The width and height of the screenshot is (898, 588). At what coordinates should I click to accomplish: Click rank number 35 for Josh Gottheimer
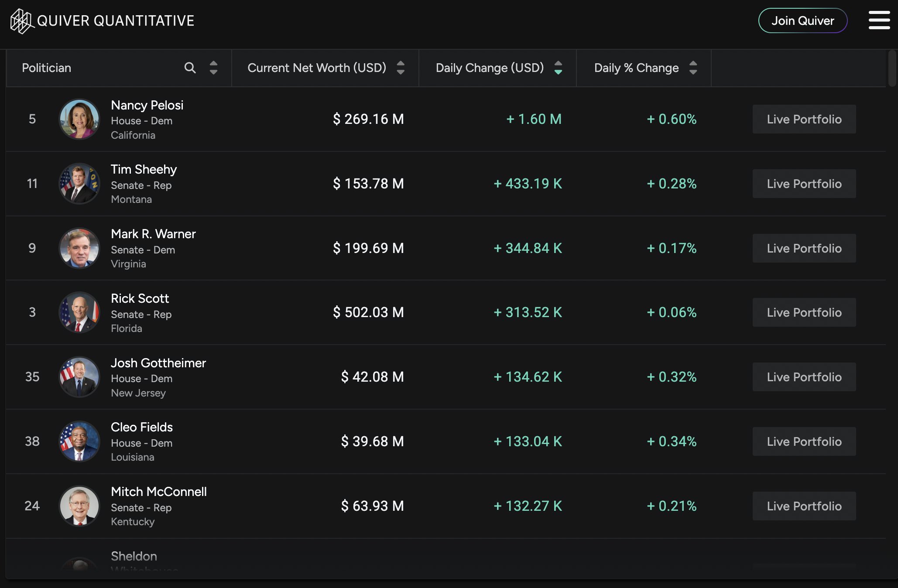[32, 377]
